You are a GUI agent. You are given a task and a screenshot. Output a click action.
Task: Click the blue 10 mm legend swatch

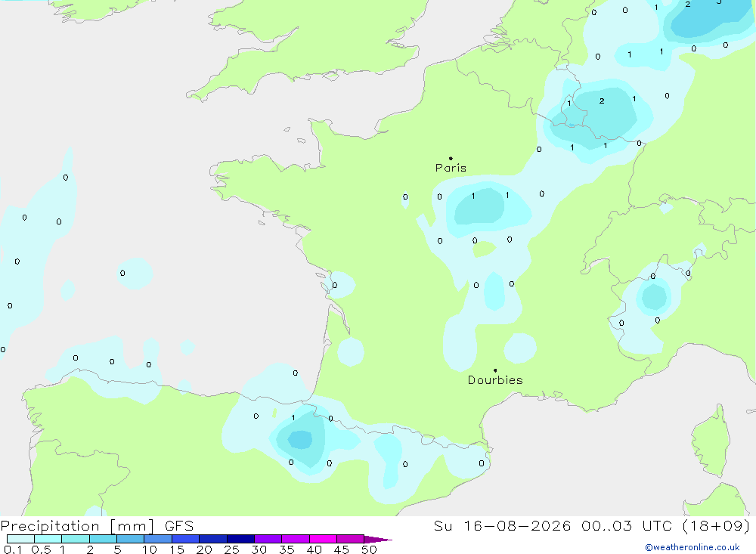[158, 539]
